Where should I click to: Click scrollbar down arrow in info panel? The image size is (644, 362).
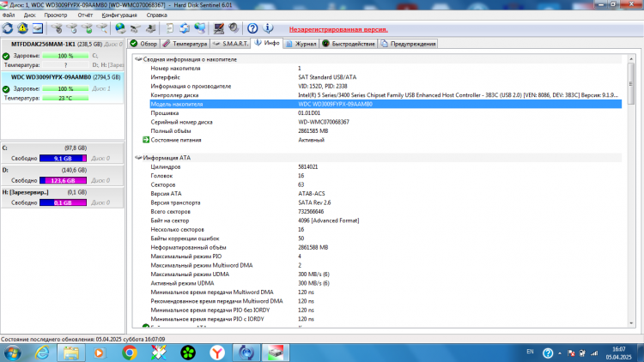click(631, 323)
